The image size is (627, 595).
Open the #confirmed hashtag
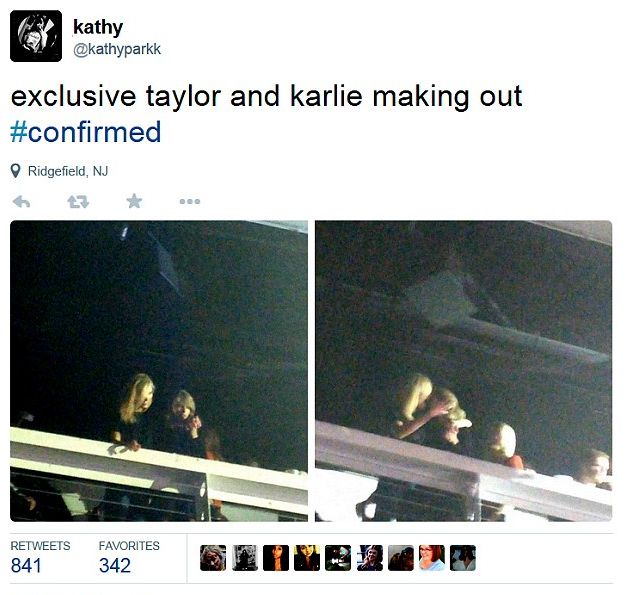point(86,132)
